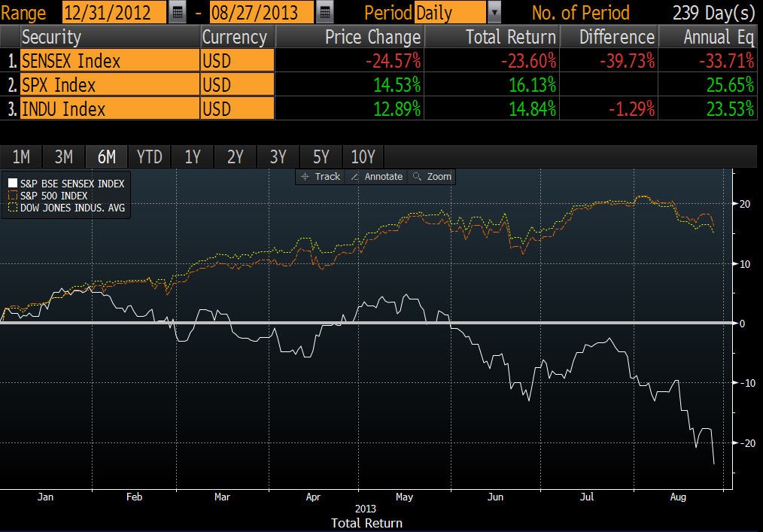Click the 239 Day(s) period count
Image resolution: width=763 pixels, height=532 pixels.
(x=714, y=13)
